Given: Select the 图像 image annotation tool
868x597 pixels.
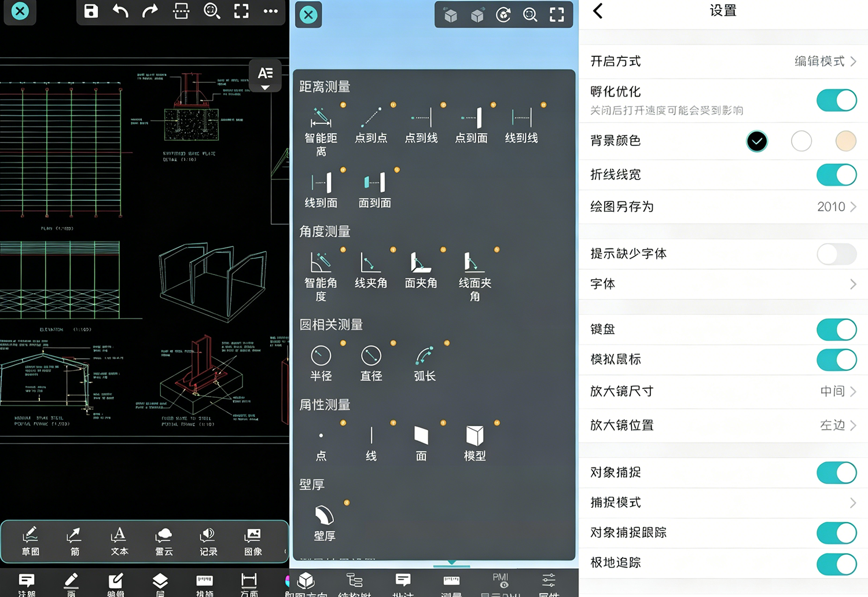Looking at the screenshot, I should 253,541.
